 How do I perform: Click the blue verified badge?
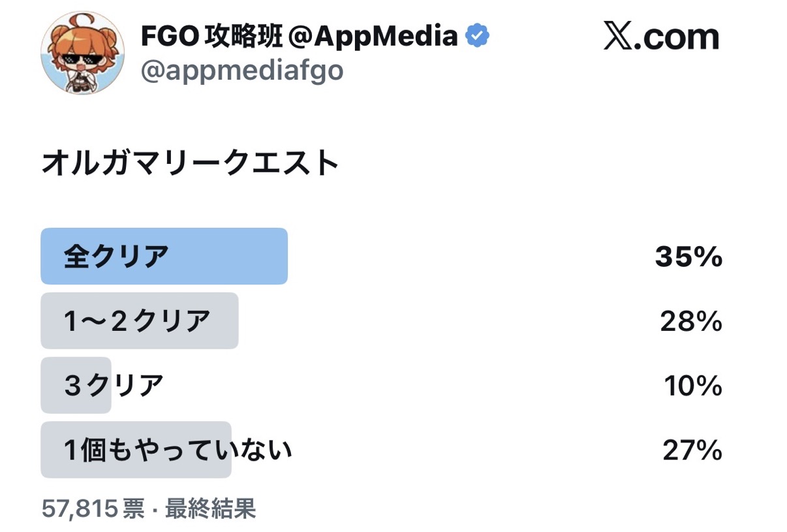pyautogui.click(x=478, y=36)
